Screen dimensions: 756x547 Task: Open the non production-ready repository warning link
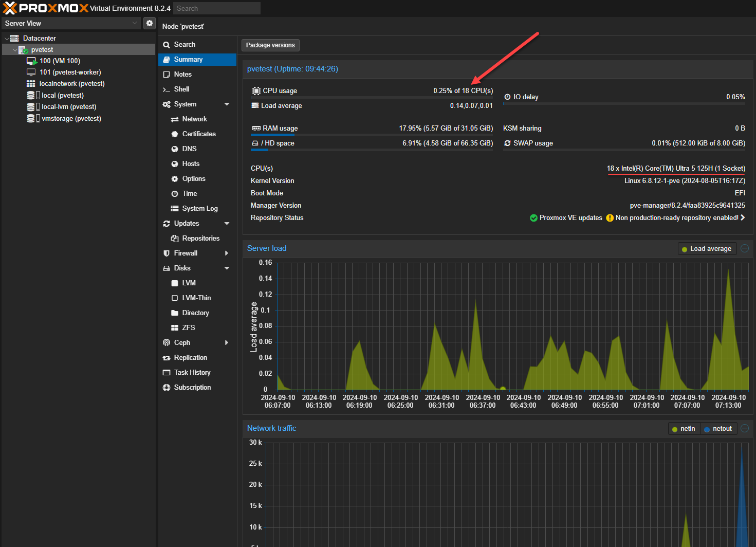(676, 218)
